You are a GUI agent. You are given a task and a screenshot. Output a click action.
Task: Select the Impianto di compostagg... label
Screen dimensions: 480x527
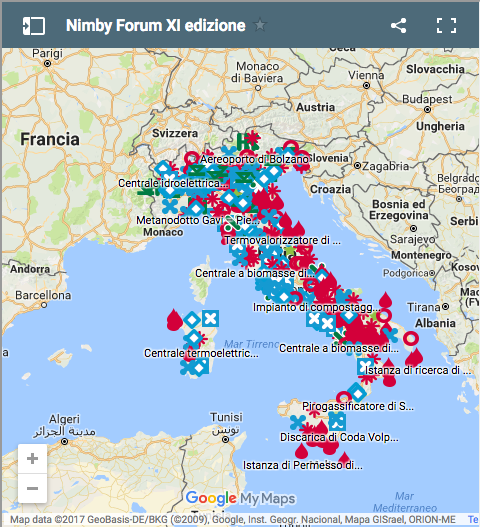pyautogui.click(x=317, y=307)
